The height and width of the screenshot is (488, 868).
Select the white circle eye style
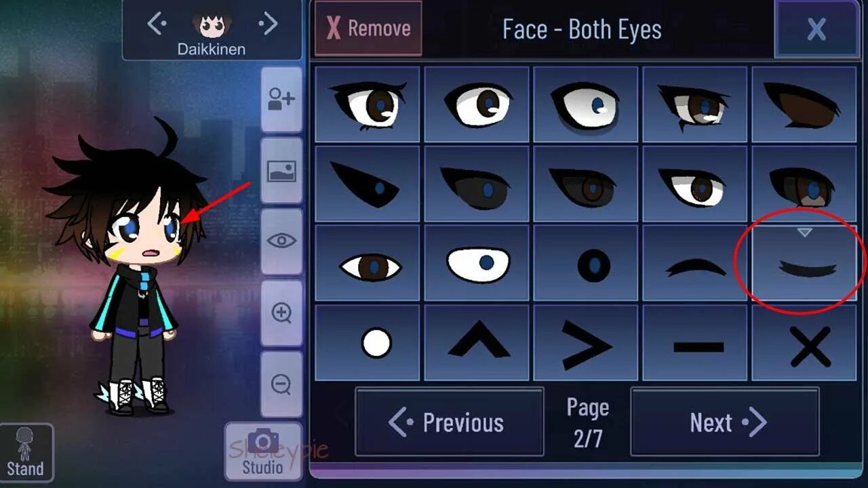point(368,343)
